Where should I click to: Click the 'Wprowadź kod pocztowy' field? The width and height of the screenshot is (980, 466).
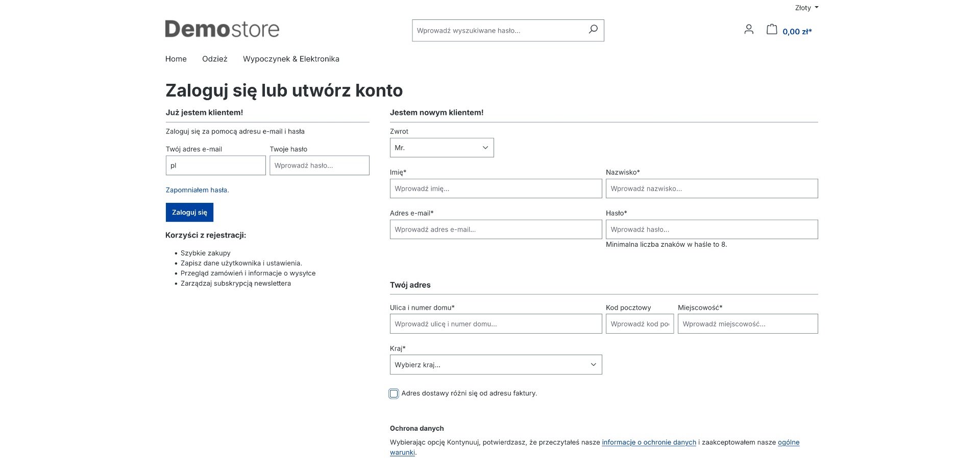pyautogui.click(x=640, y=323)
